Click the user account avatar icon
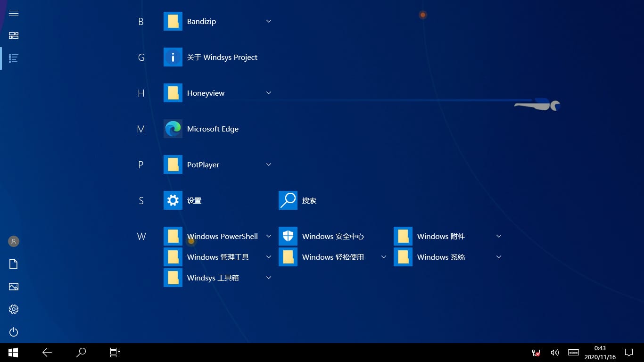Viewport: 644px width, 362px height. 14,241
